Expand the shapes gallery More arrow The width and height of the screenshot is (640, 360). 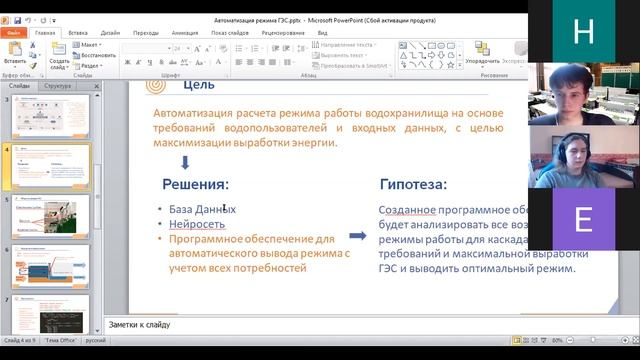[x=460, y=65]
